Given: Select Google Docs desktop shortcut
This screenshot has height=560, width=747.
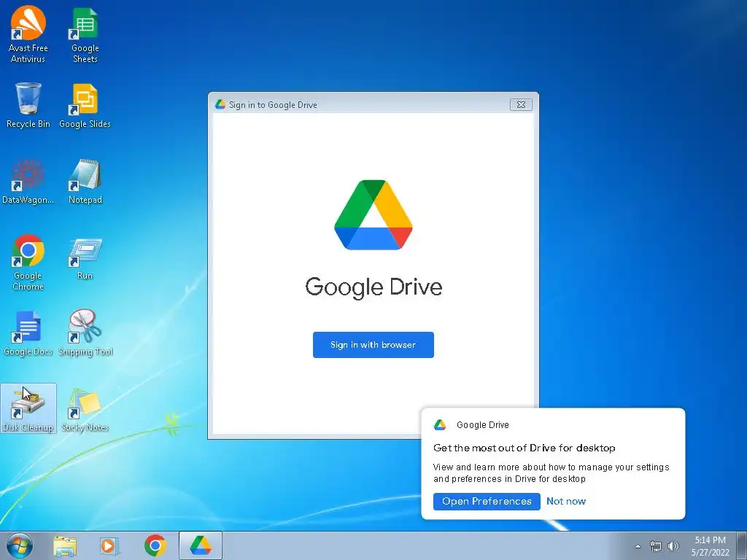Looking at the screenshot, I should (28, 333).
